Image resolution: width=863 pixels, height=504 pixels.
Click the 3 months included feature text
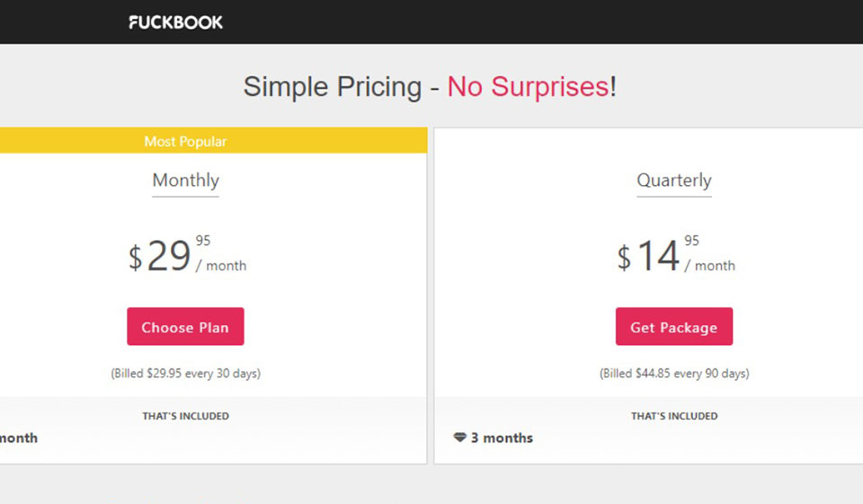(x=502, y=438)
